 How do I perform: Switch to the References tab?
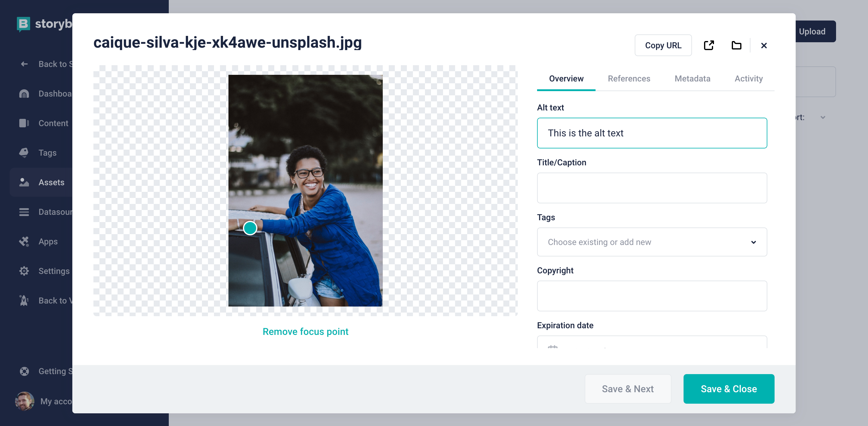point(629,78)
